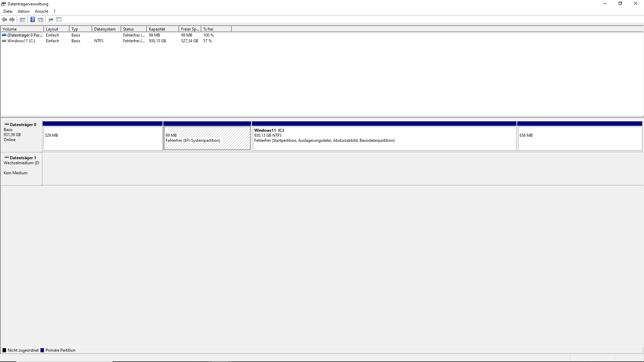Open the settings checklist toolbar icon
This screenshot has width=644, height=362.
tap(59, 20)
